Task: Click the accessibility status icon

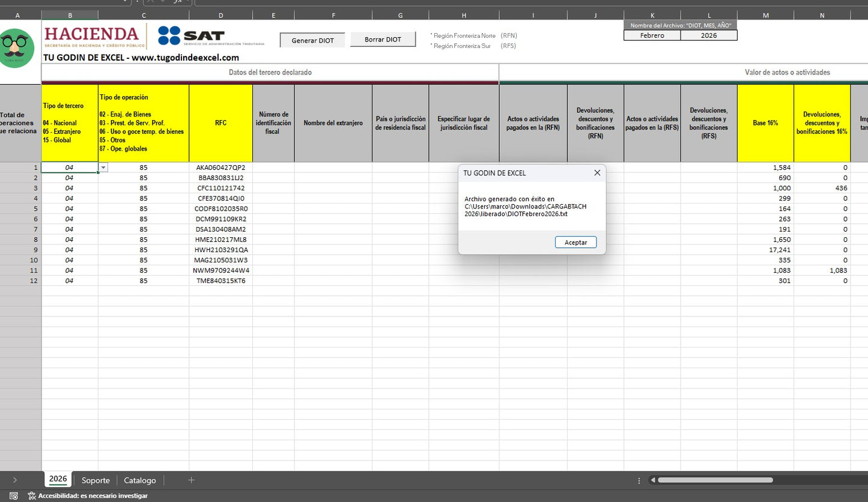Action: (x=32, y=496)
